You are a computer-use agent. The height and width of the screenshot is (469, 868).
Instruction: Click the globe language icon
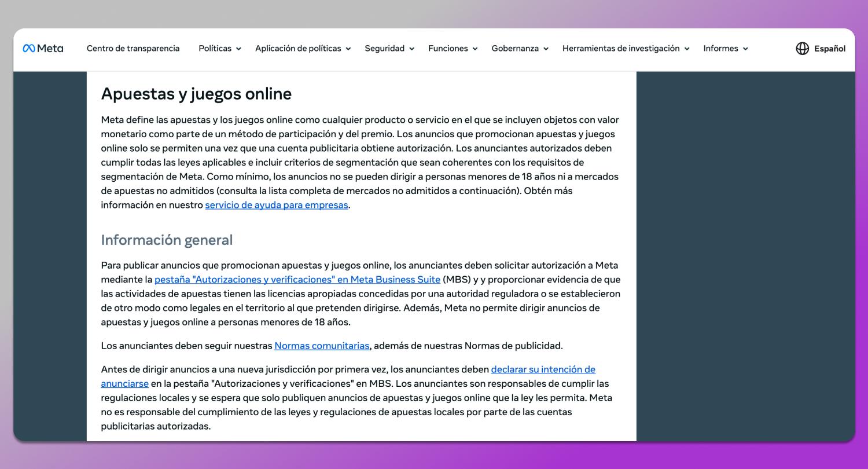[x=802, y=49]
